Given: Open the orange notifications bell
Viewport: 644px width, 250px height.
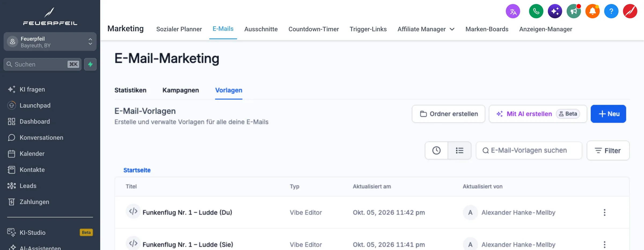Looking at the screenshot, I should (592, 11).
